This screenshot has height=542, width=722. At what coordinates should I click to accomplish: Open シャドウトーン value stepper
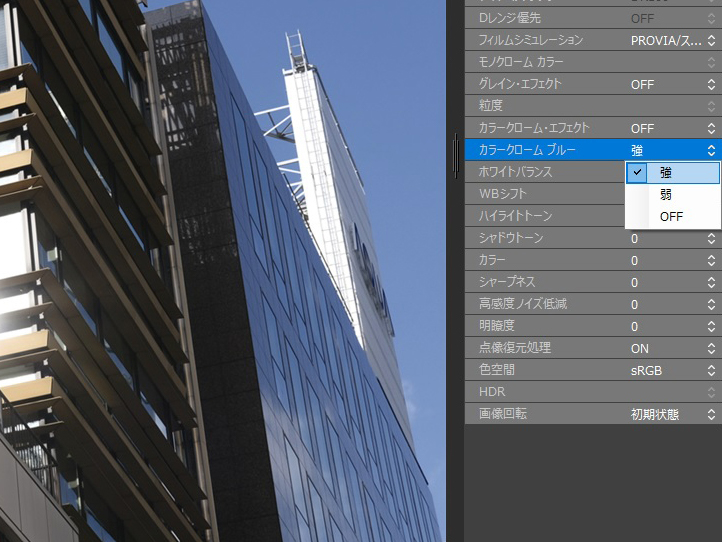click(711, 239)
